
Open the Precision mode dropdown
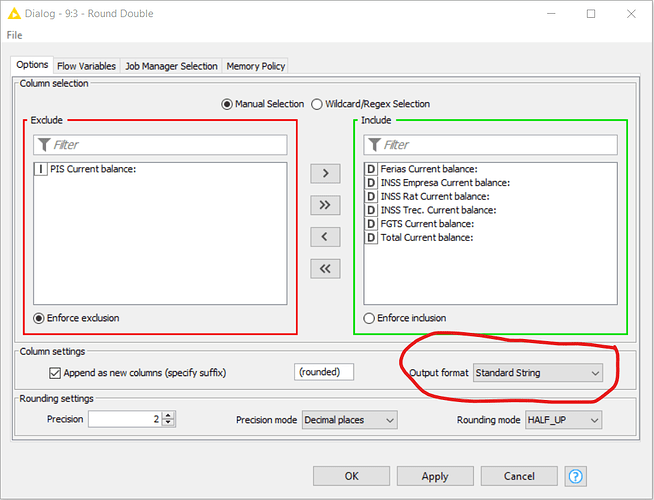(x=350, y=420)
